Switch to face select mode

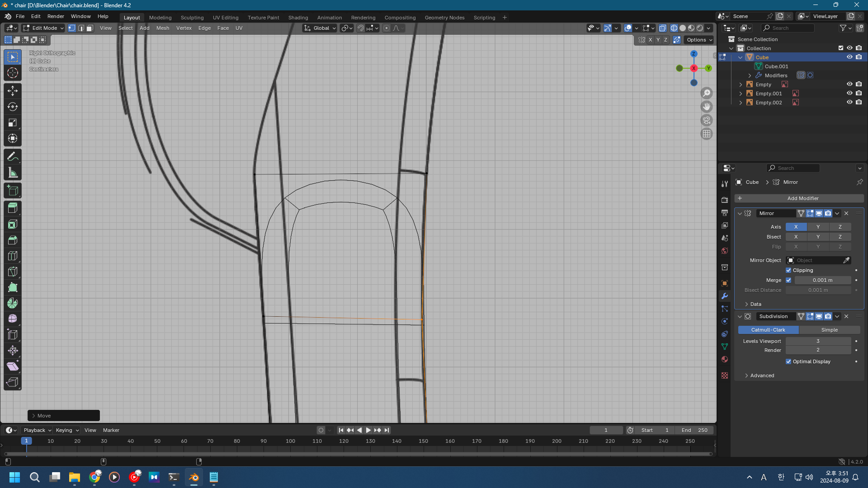click(x=90, y=28)
